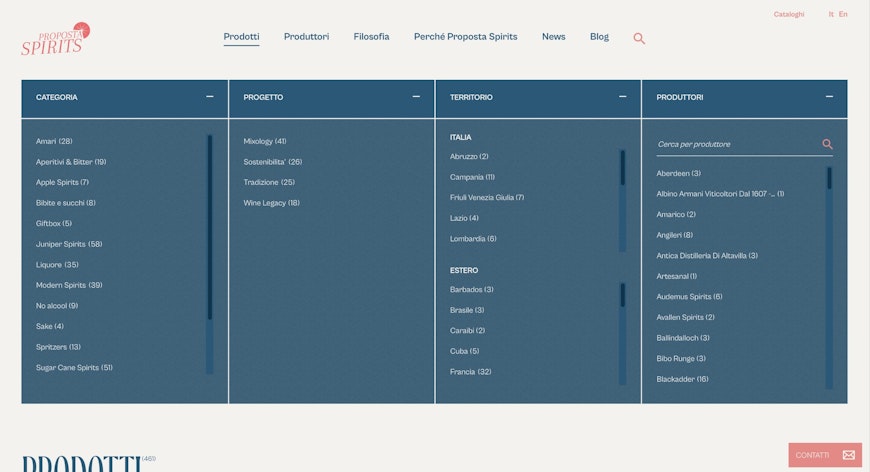Click the Contatti envelope icon
Image resolution: width=870 pixels, height=472 pixels.
tap(849, 455)
